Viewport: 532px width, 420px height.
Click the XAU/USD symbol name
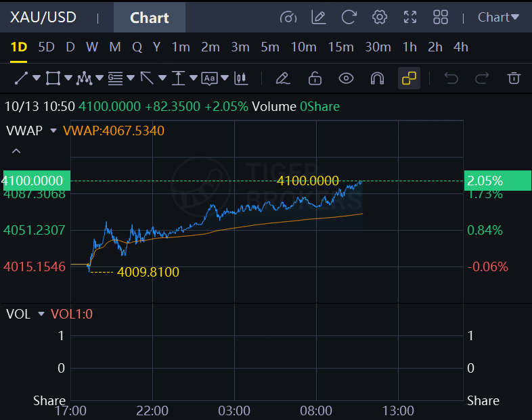pyautogui.click(x=43, y=18)
